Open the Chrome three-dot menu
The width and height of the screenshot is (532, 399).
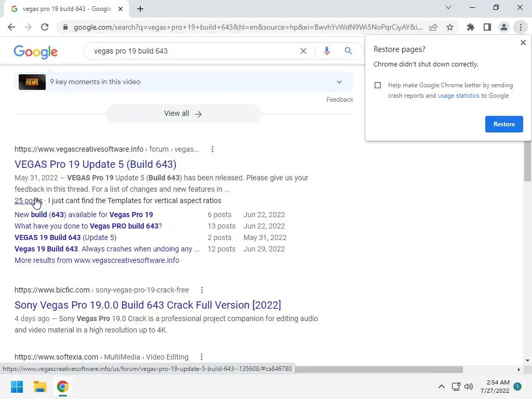(521, 27)
